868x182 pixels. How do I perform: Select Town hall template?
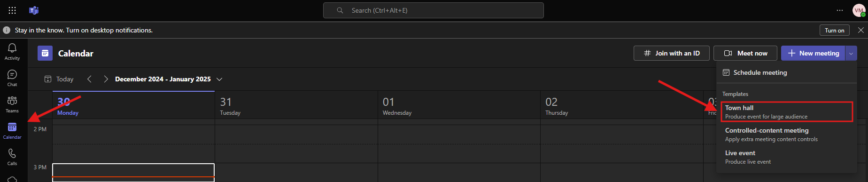pos(787,112)
